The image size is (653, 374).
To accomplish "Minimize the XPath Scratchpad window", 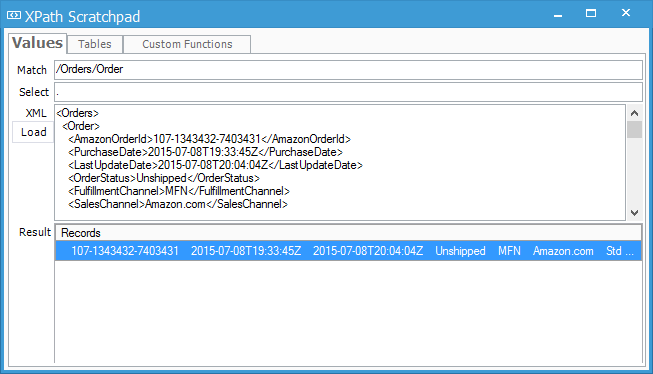I will click(x=558, y=15).
